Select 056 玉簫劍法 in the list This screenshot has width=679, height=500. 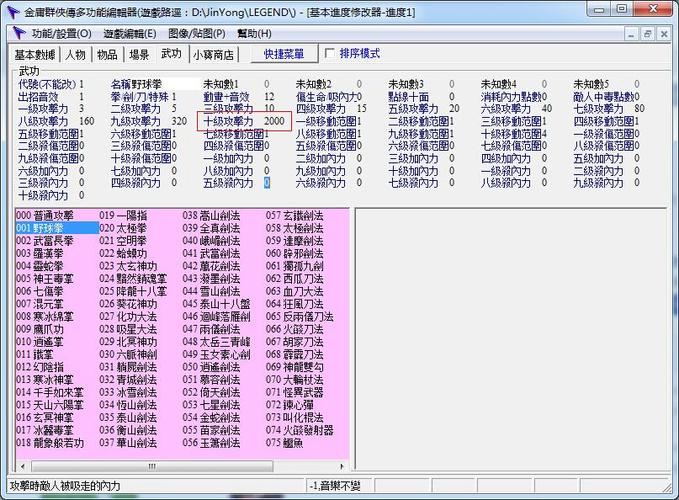(211, 443)
